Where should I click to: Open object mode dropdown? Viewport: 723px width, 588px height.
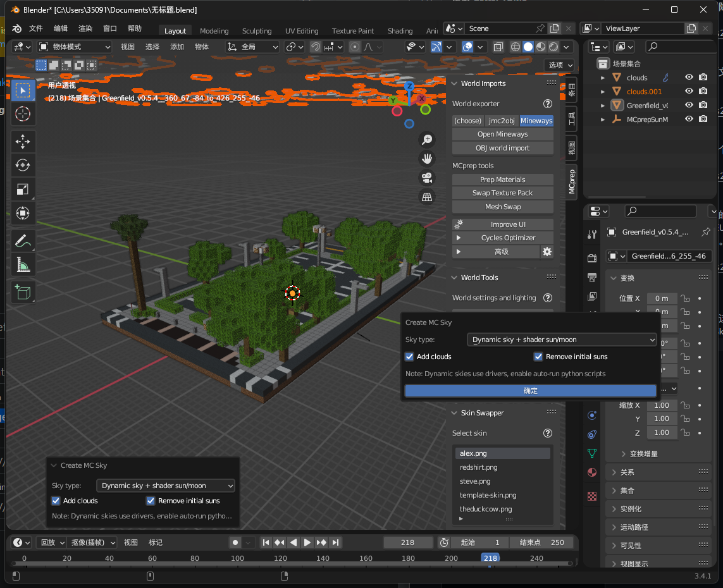74,47
